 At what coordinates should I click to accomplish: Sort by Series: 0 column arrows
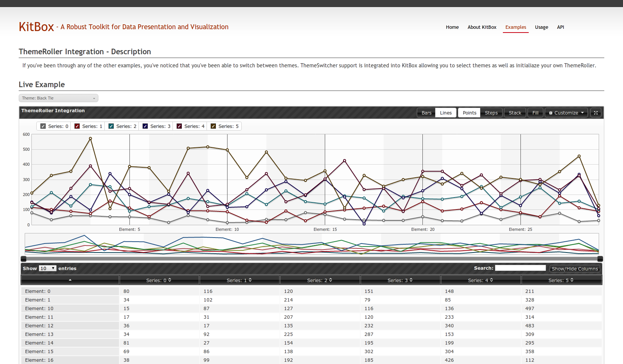click(x=170, y=280)
